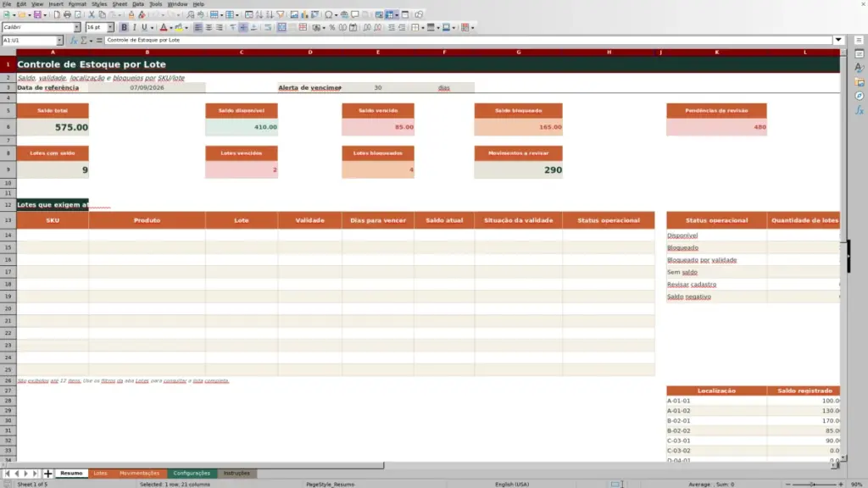The height and width of the screenshot is (488, 868).
Task: Click the Cut scissors icon
Action: click(92, 15)
